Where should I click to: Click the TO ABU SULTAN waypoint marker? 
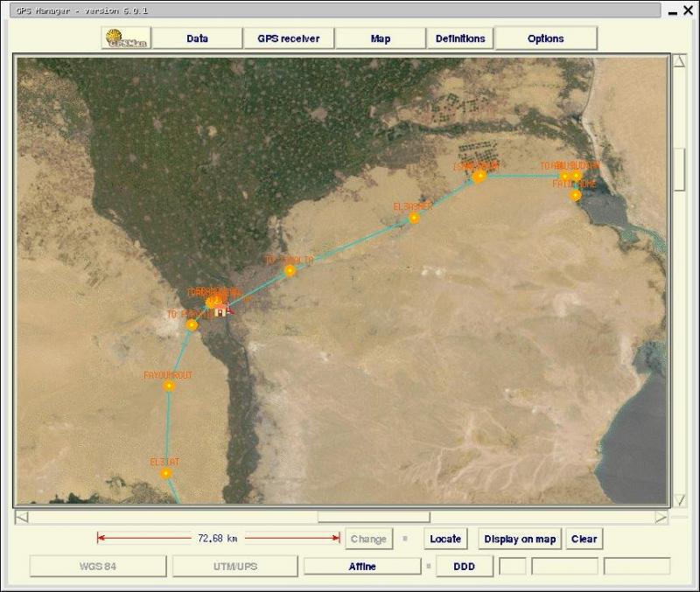coord(564,176)
